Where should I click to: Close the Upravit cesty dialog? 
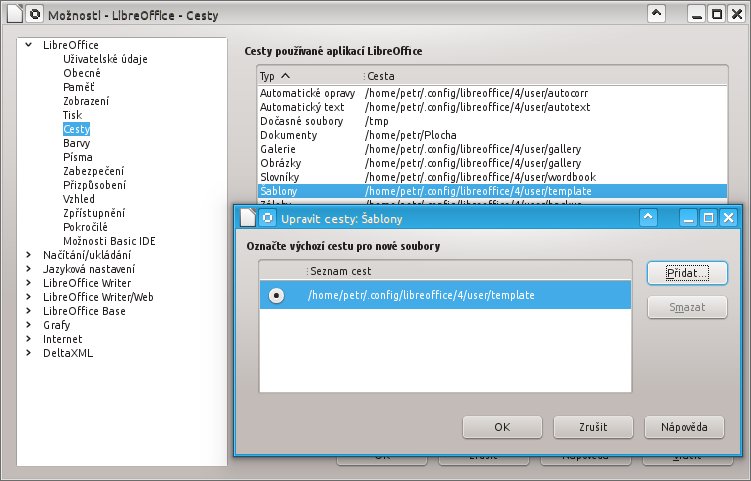point(728,218)
